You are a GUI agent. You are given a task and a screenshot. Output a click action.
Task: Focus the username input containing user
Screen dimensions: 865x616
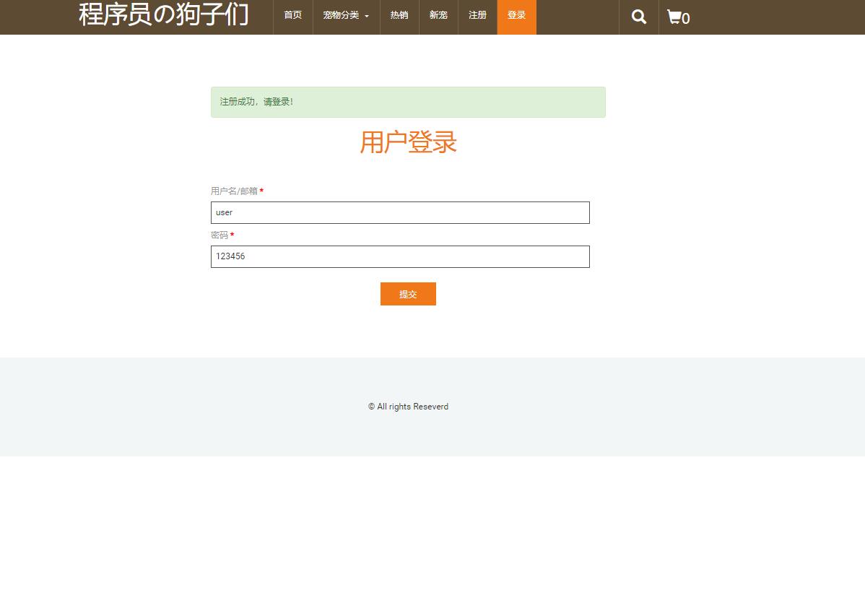[400, 212]
